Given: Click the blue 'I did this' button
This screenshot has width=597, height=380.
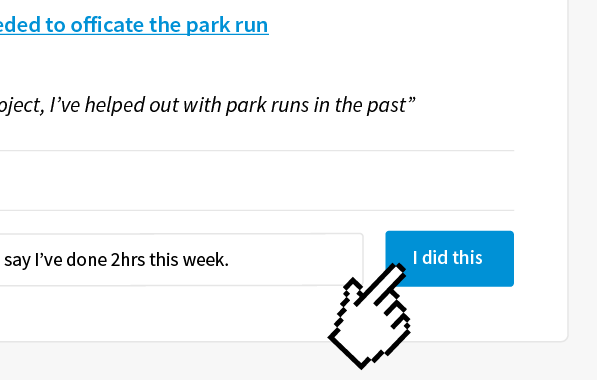Looking at the screenshot, I should 449,259.
